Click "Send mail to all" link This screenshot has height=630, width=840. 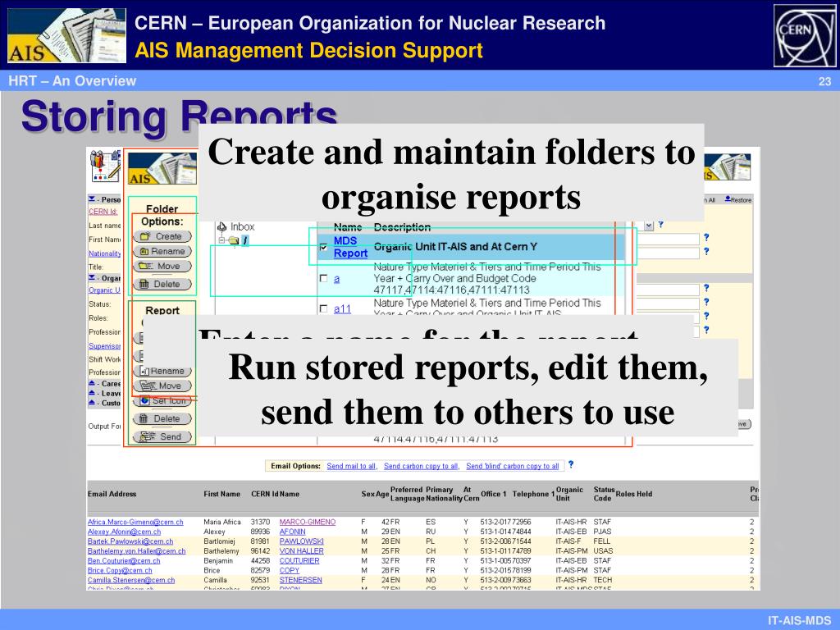tap(352, 466)
